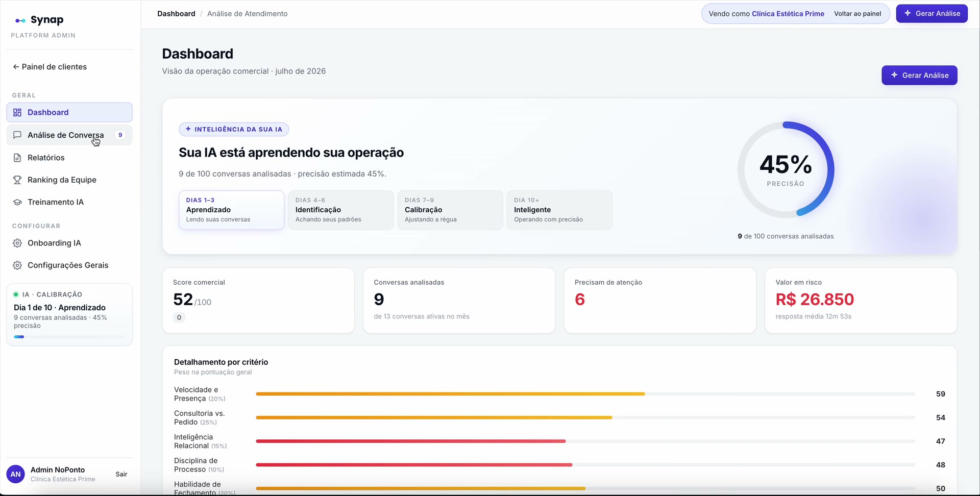This screenshot has height=496, width=980.
Task: Click the Onboarding IA gear icon
Action: click(17, 243)
